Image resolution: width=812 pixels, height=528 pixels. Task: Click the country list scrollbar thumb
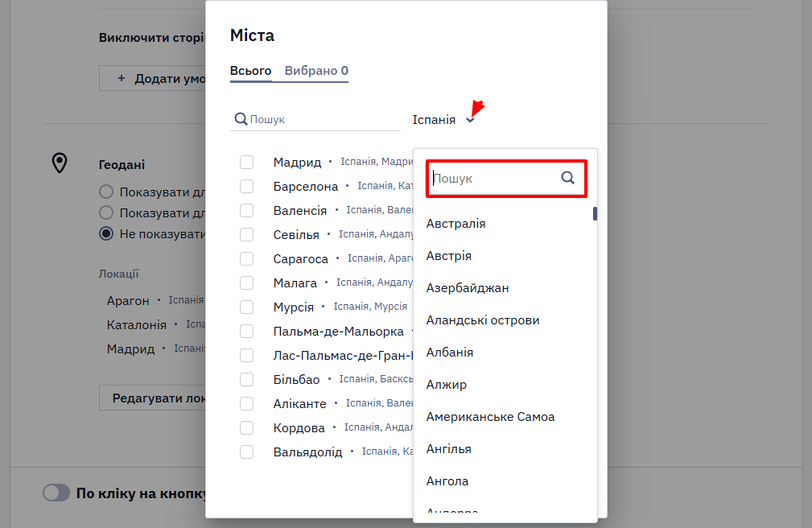point(595,213)
